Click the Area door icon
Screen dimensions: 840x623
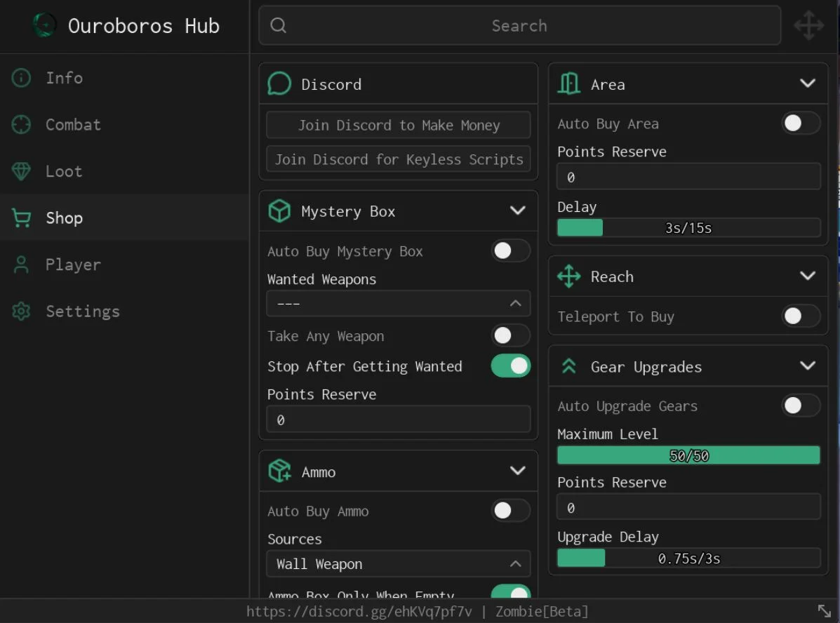tap(569, 83)
